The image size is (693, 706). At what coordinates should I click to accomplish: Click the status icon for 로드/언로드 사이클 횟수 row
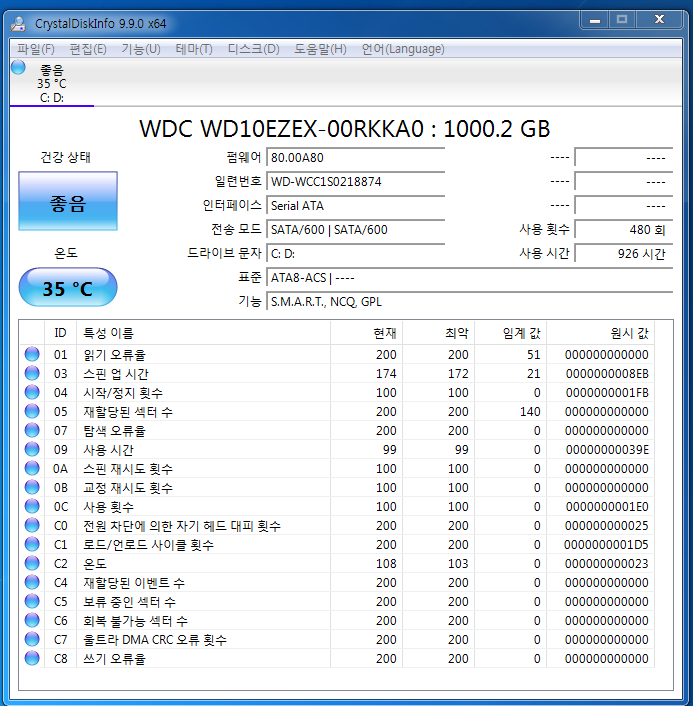click(x=32, y=544)
